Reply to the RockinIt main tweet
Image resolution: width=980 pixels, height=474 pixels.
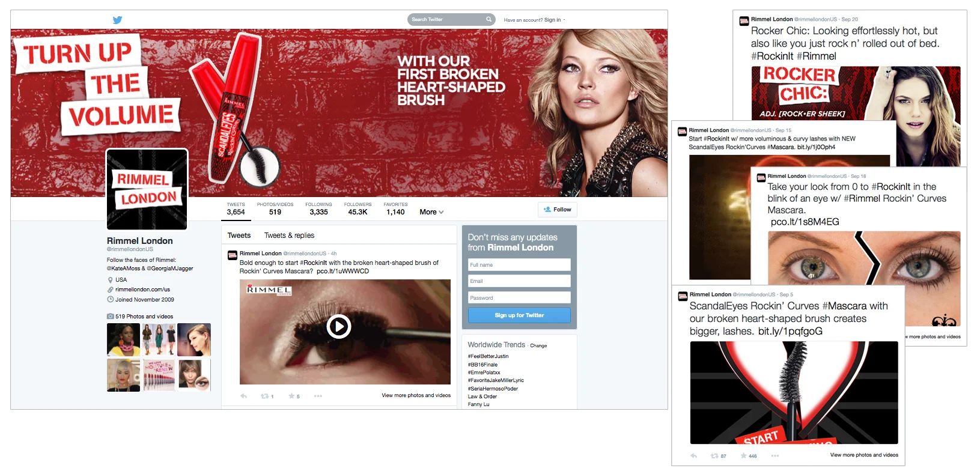[x=243, y=396]
